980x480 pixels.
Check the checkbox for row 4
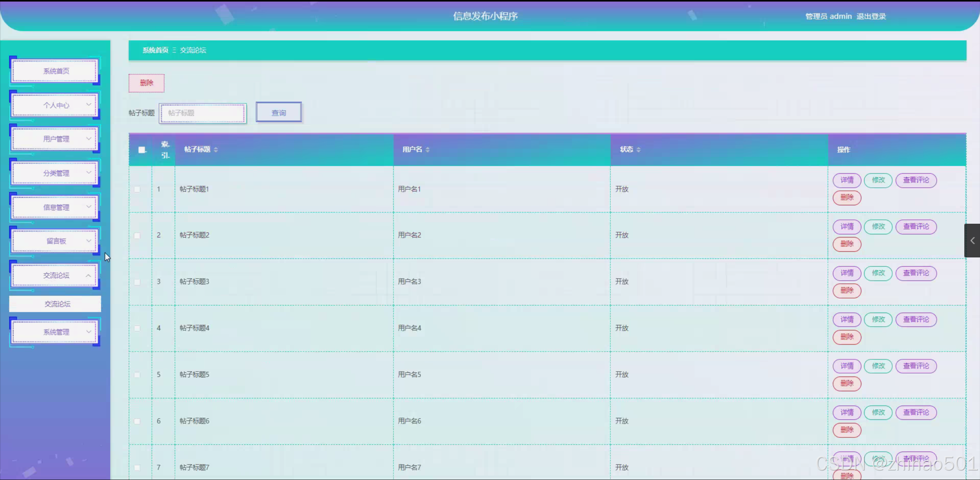pyautogui.click(x=137, y=328)
